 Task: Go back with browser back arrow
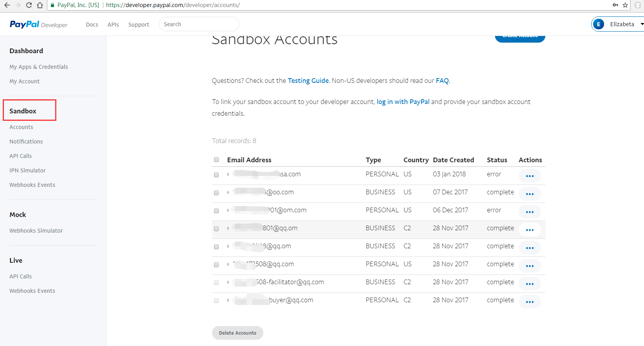pyautogui.click(x=7, y=5)
